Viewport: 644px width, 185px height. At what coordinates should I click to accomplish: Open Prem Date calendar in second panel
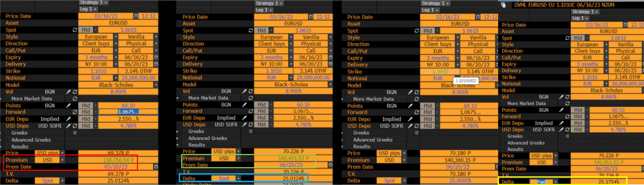click(x=330, y=165)
